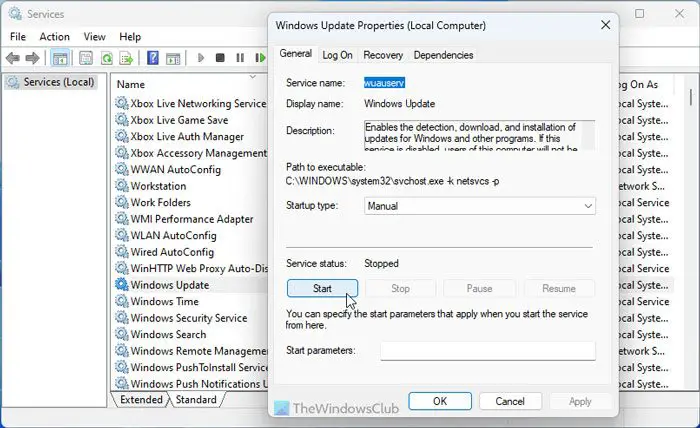
Task: Click Cancel in the properties dialog
Action: click(x=510, y=401)
